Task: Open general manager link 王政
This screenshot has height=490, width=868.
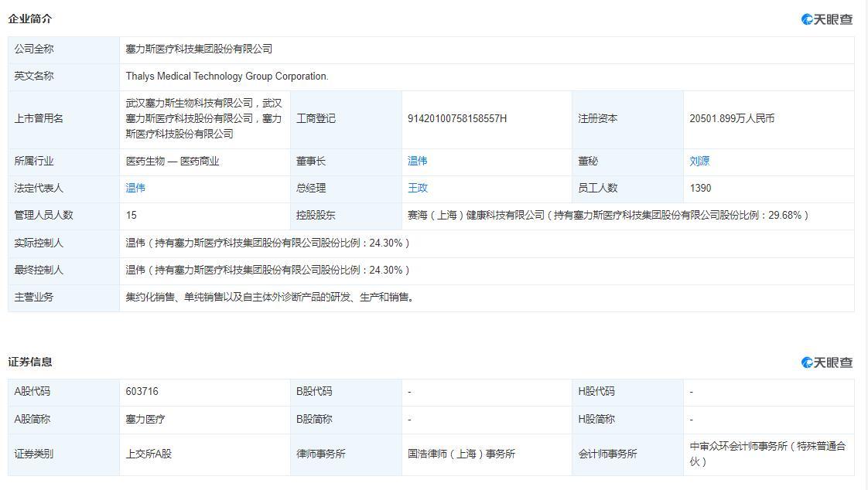Action: [418, 188]
